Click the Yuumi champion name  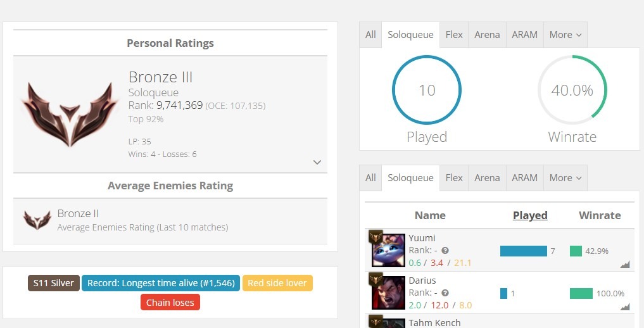coord(422,238)
